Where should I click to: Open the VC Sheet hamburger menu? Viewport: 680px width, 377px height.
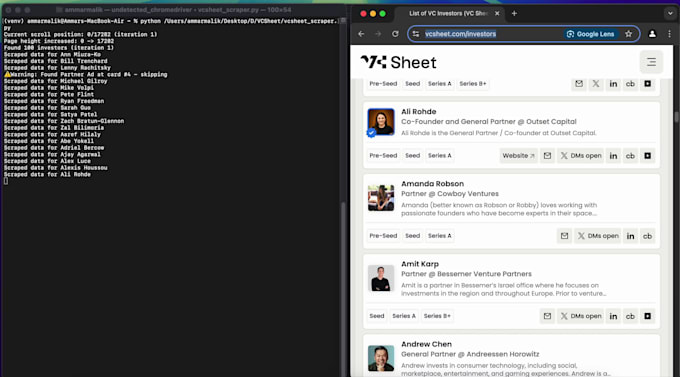[x=651, y=62]
